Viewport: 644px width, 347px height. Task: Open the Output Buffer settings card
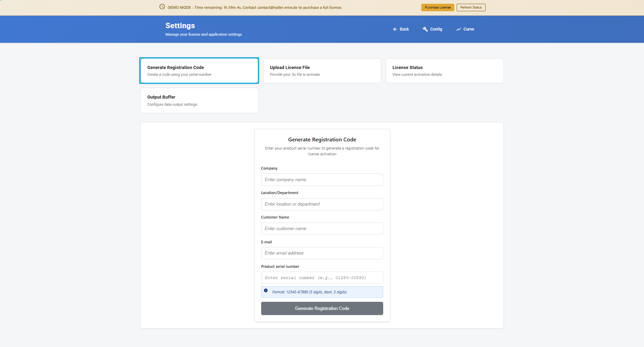coord(199,101)
